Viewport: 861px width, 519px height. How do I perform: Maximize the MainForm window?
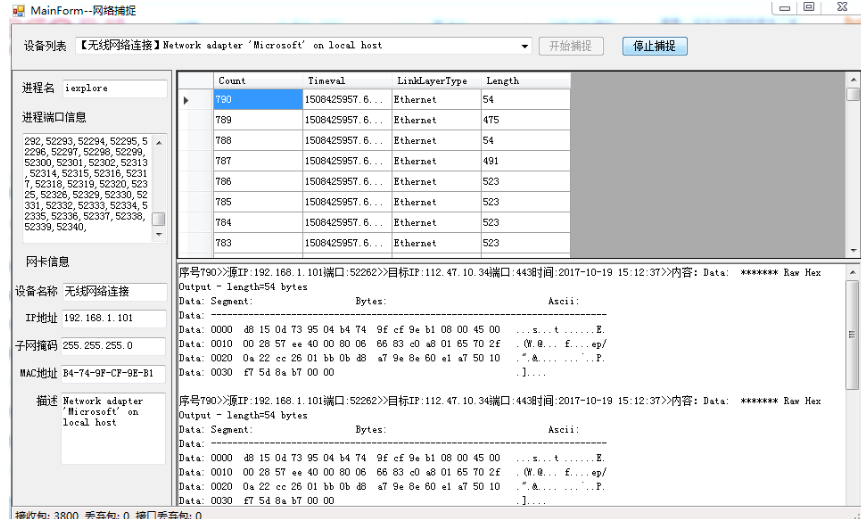(809, 7)
